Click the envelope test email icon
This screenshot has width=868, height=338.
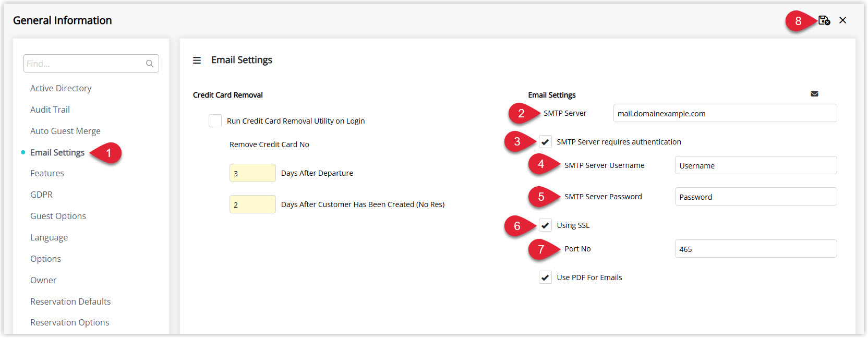814,94
